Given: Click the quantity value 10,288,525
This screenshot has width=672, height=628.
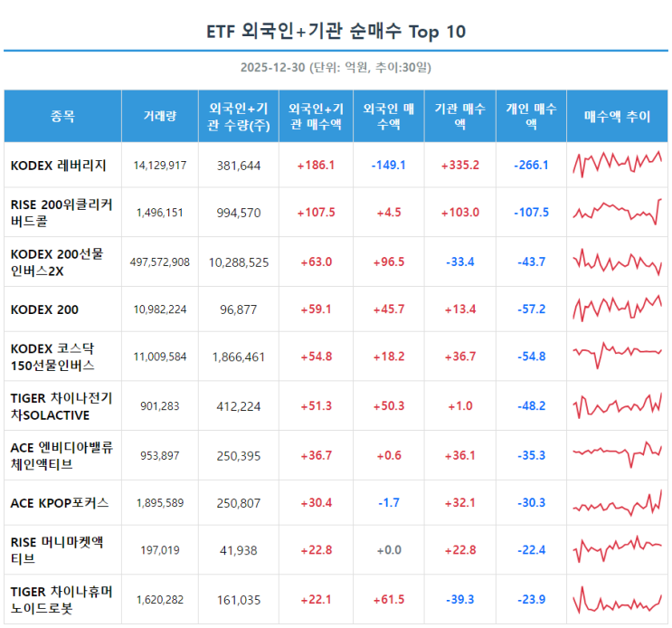Looking at the screenshot, I should [239, 262].
